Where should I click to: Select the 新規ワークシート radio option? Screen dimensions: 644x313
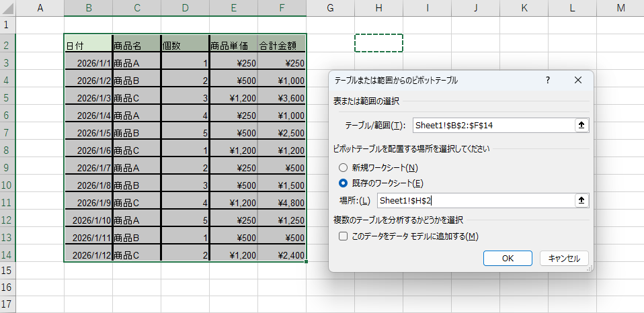tap(344, 167)
